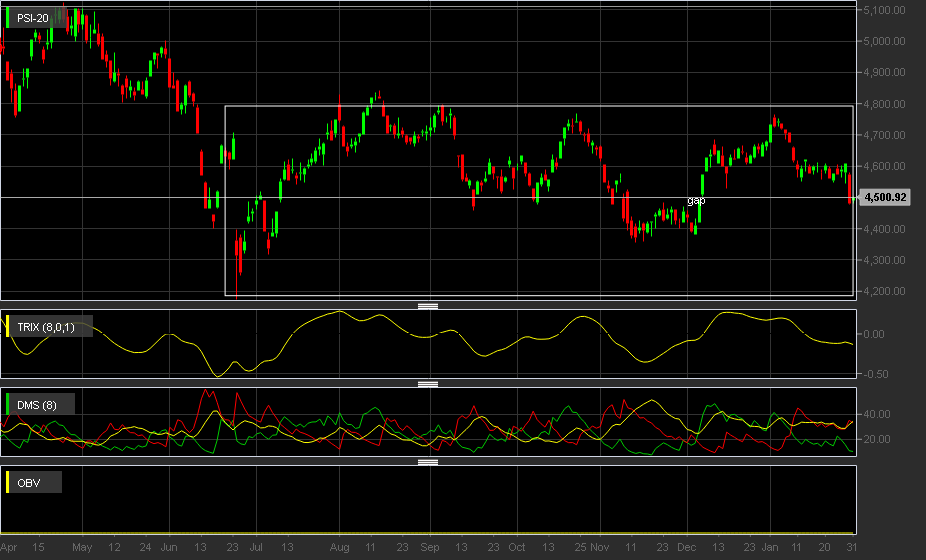Select the DMS (8) indicator label
Viewport: 926px width, 560px height.
(37, 405)
